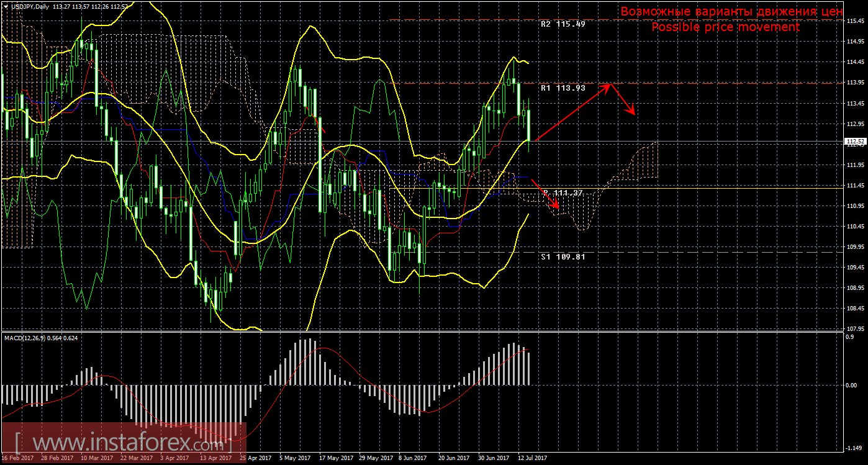
Task: Click the 5 May 2017 date label
Action: click(295, 458)
